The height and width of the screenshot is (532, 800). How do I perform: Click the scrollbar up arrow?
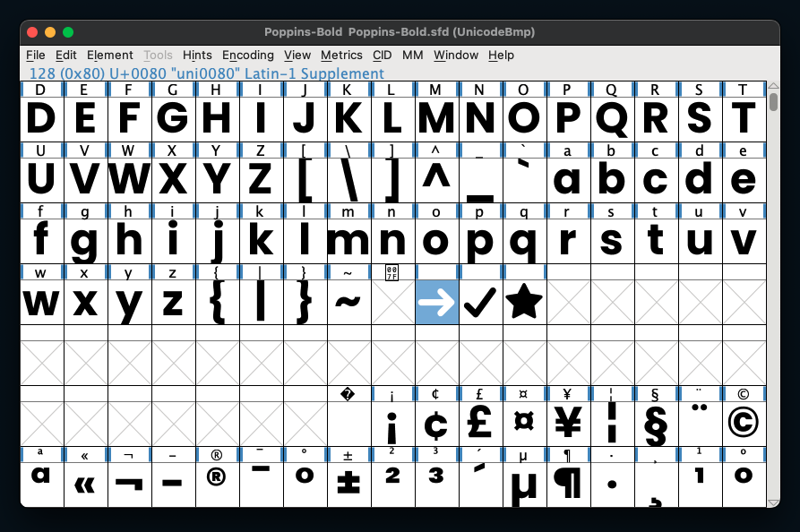pyautogui.click(x=773, y=86)
